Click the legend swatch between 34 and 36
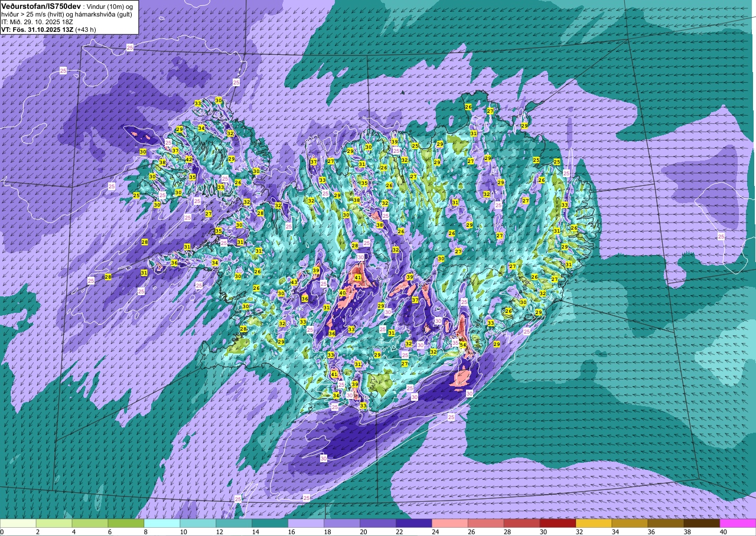This screenshot has width=756, height=536. tap(630, 523)
